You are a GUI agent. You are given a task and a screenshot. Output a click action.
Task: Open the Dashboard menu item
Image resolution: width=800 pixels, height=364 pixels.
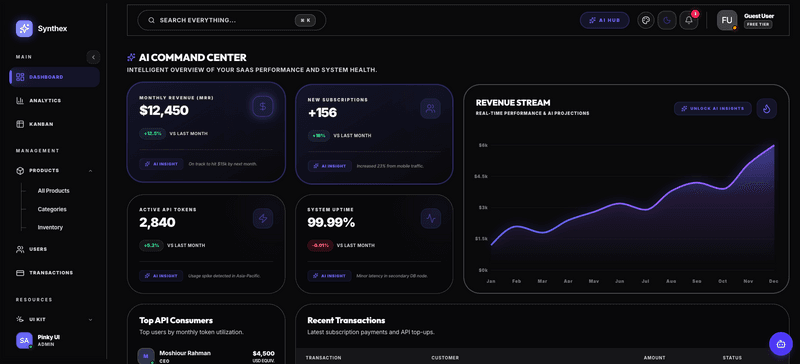click(x=55, y=77)
